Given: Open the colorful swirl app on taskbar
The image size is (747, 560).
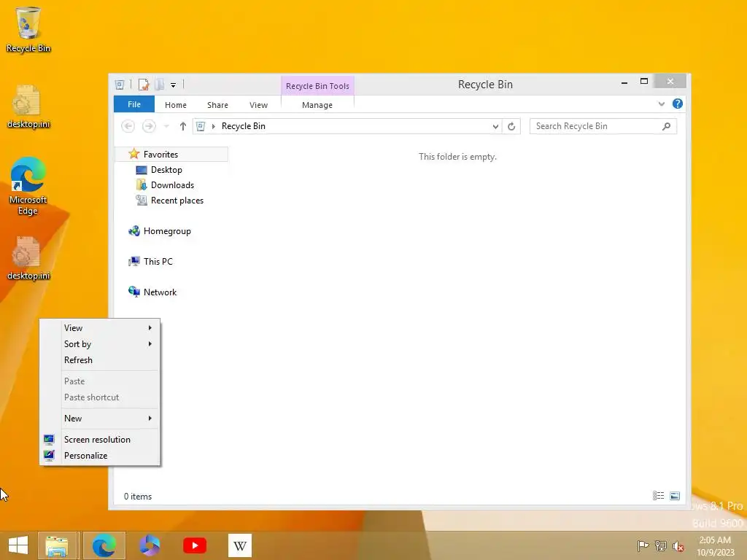Looking at the screenshot, I should pos(149,545).
